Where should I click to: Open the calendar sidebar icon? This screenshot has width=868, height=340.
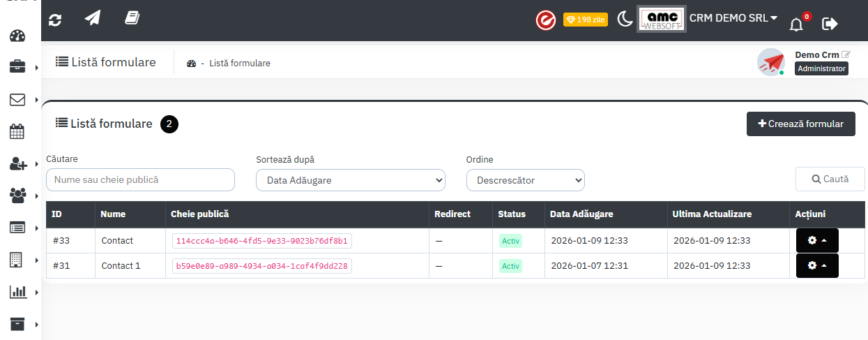17,131
